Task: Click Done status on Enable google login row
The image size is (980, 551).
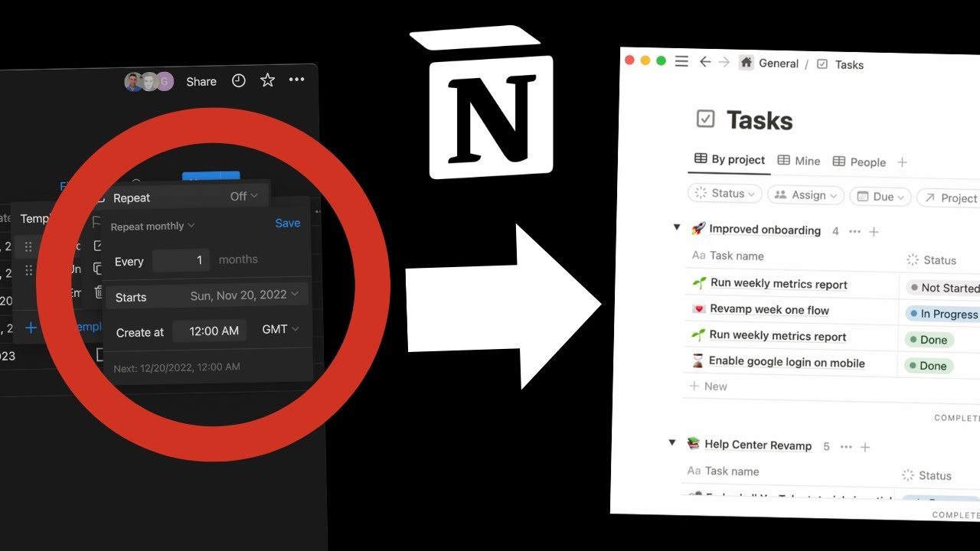Action: pyautogui.click(x=927, y=366)
